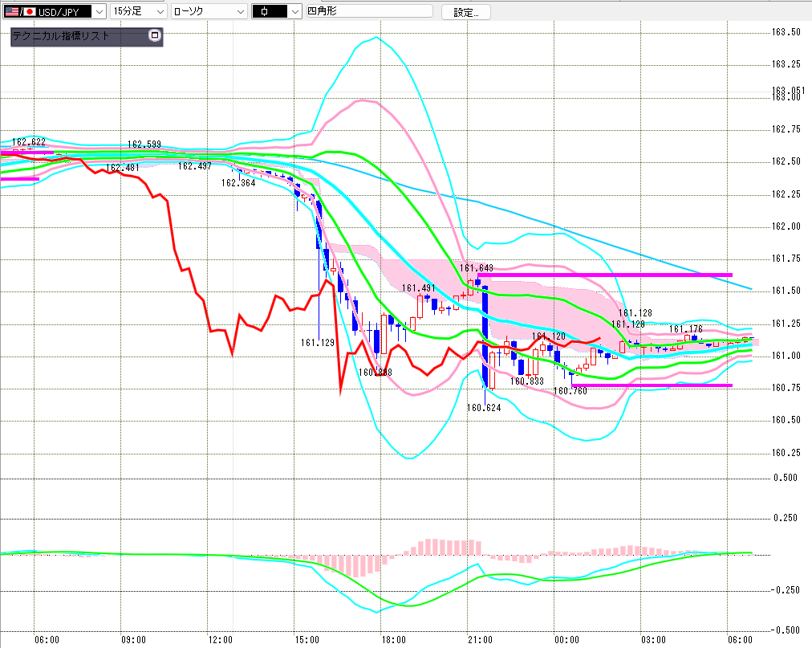Click the 四角形 shape field
Screen dimensions: 812x648
(x=369, y=11)
